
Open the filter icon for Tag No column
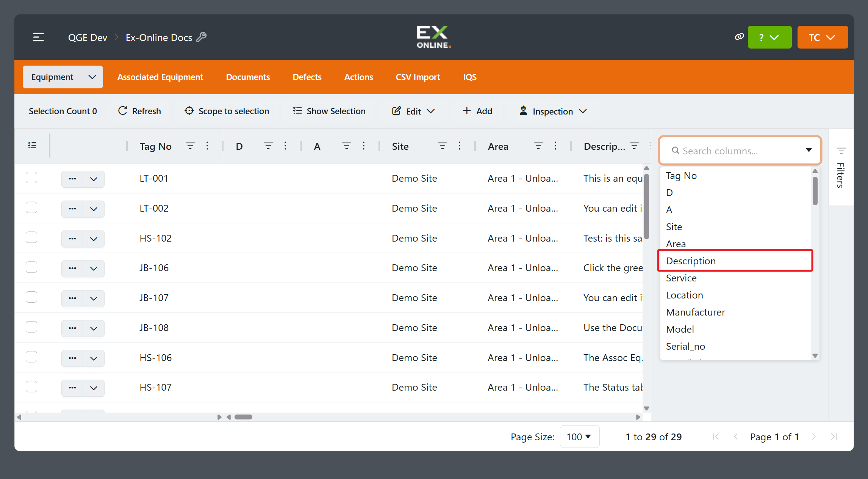(190, 146)
